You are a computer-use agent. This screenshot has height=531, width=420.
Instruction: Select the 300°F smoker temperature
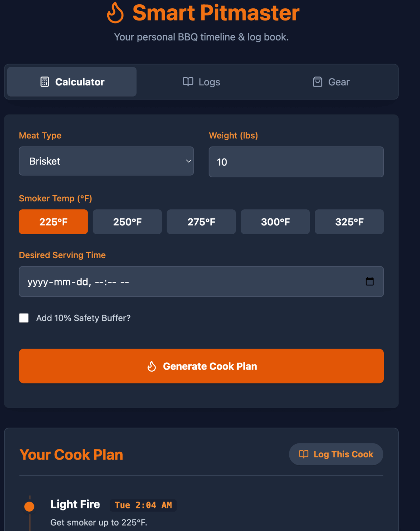click(275, 222)
